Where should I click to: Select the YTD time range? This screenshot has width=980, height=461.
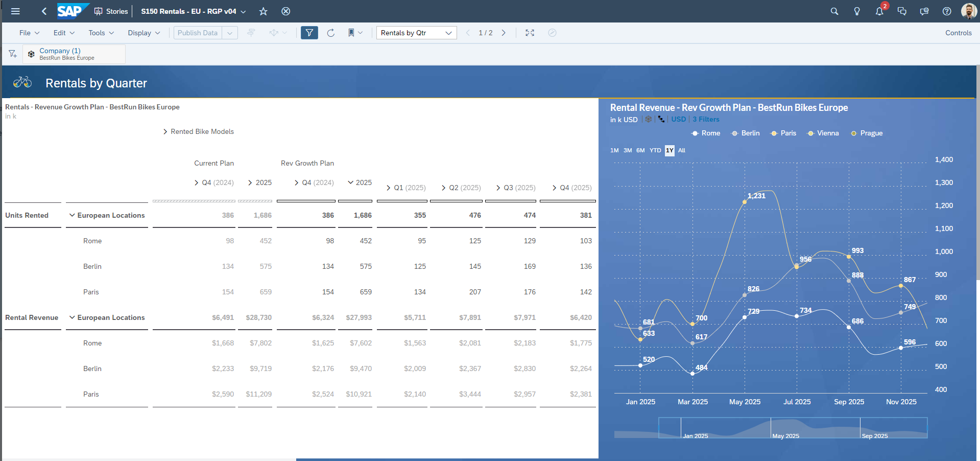(x=655, y=150)
